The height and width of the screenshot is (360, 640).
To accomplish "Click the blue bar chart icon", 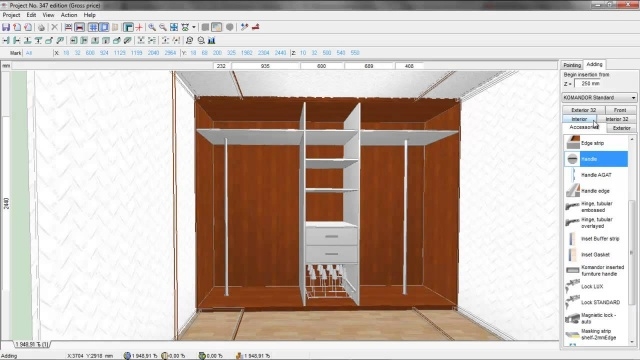I will tap(211, 40).
